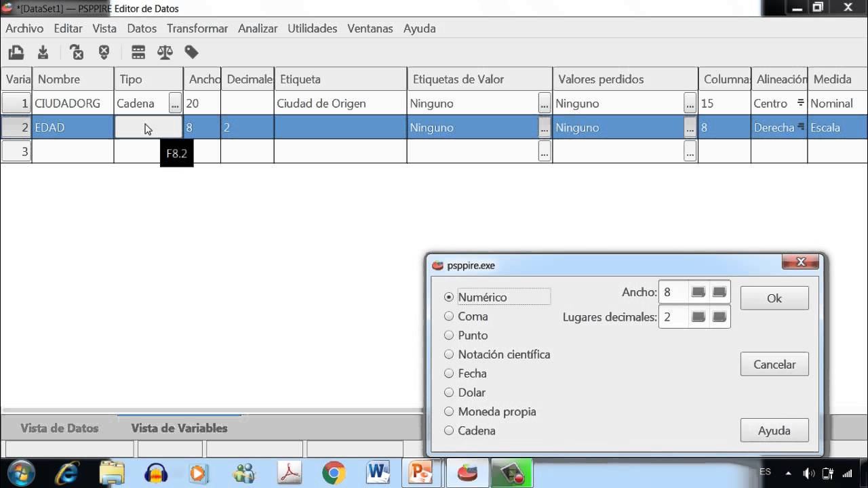This screenshot has height=488, width=868.
Task: Click the Lugares decimales input field
Action: tap(674, 317)
